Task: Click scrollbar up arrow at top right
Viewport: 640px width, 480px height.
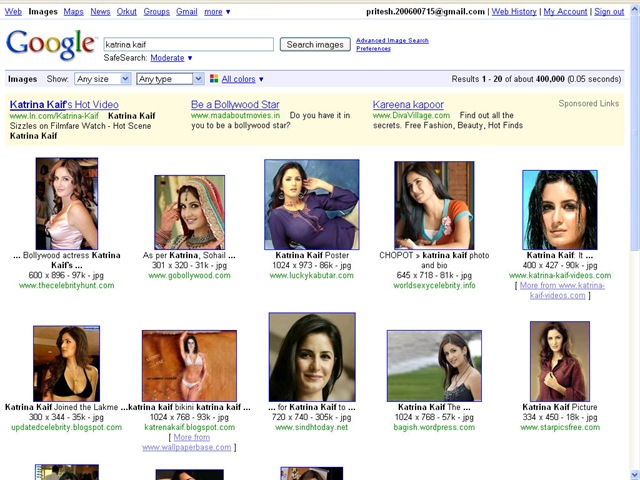Action: [x=635, y=9]
